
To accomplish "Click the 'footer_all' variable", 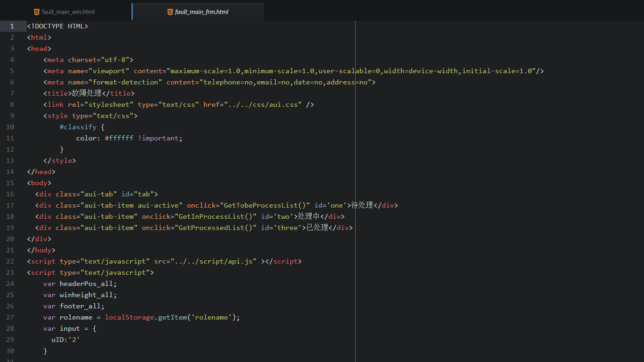I will pyautogui.click(x=80, y=306).
